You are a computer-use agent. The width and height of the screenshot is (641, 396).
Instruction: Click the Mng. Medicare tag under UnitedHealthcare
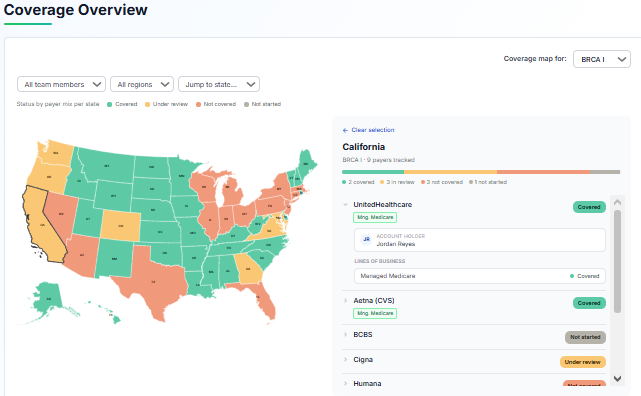(375, 217)
